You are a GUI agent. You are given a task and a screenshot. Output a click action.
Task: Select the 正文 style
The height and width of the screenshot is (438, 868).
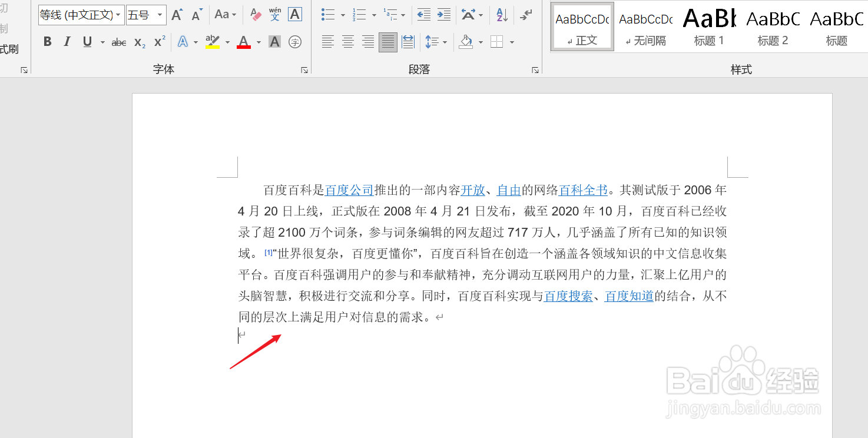coord(582,26)
